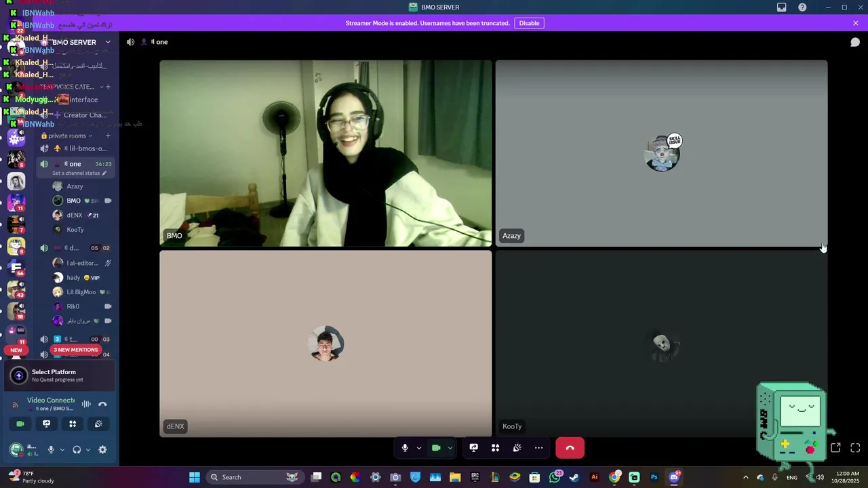Screen dimensions: 868x488
Task: Share screen from voice panel
Action: 46,424
